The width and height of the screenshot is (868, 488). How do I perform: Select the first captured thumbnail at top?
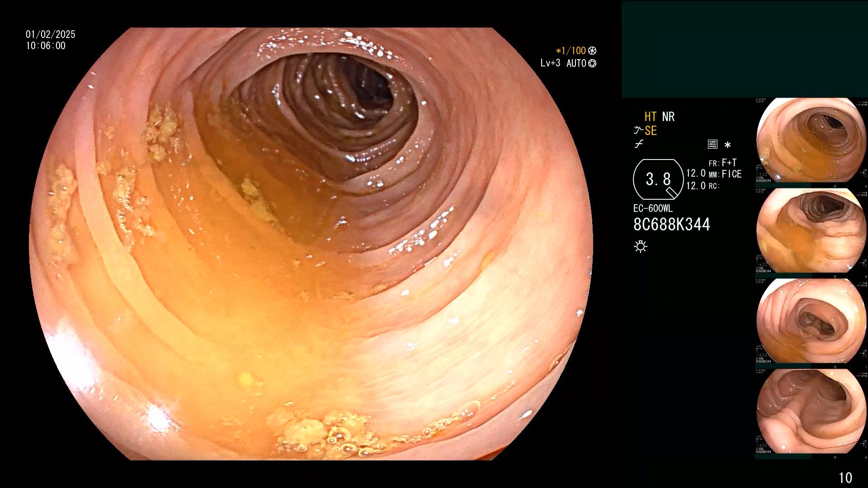pos(811,140)
